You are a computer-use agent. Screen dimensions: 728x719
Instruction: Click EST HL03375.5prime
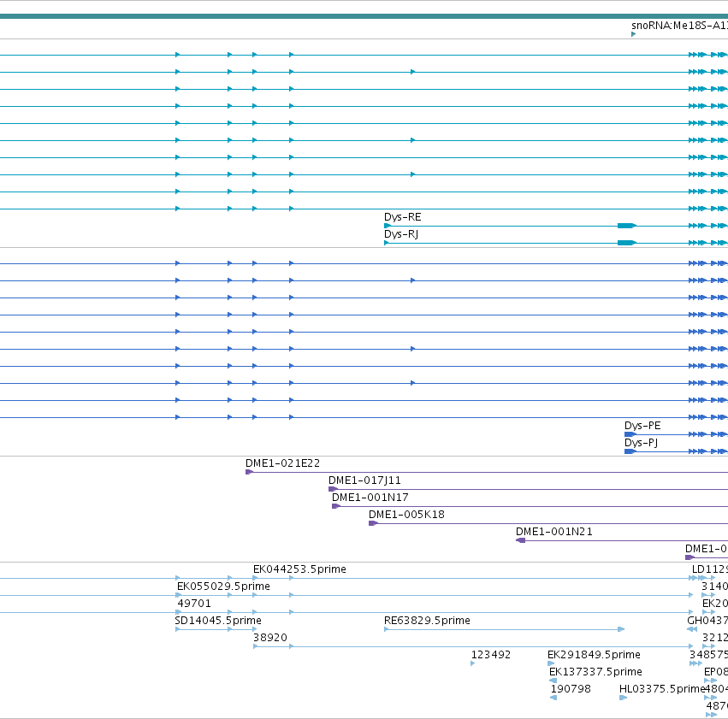662,689
